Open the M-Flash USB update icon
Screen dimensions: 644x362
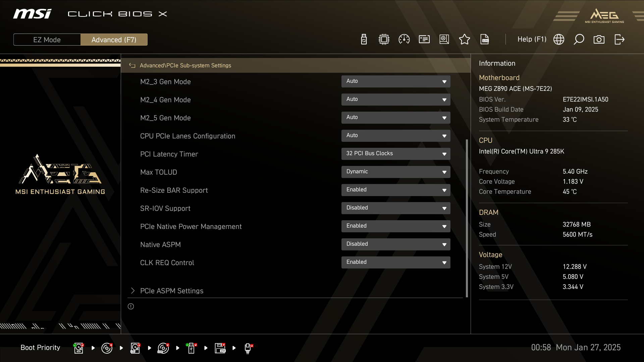point(364,40)
